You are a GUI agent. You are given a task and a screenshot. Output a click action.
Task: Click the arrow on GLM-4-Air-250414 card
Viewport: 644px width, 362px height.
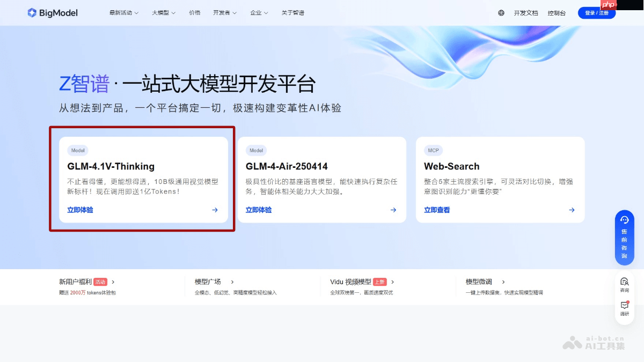[393, 210]
